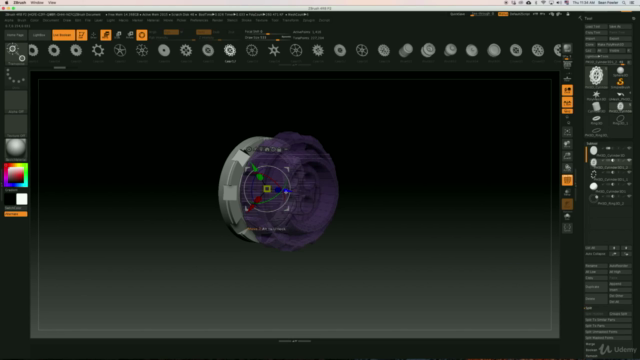The image size is (640, 360).
Task: Click the Zoom3D icon on right shelf
Action: pos(567,156)
